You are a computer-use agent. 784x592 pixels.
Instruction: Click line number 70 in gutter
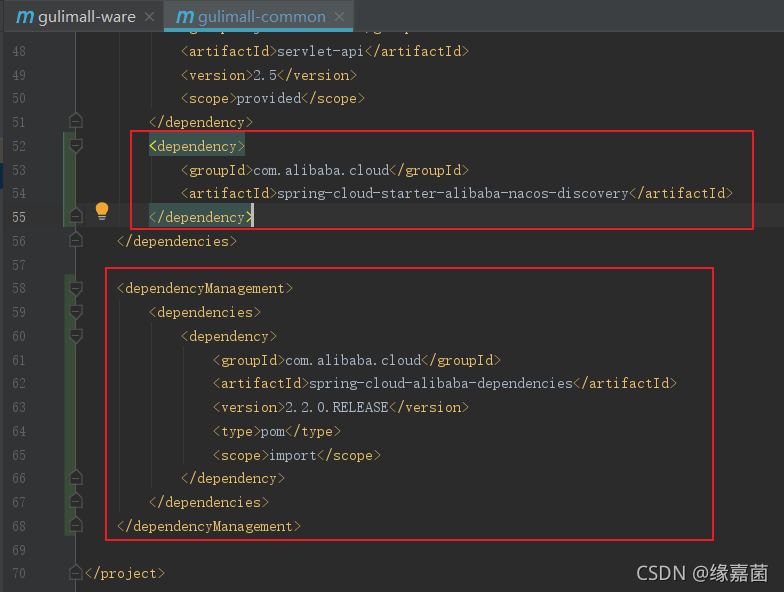pyautogui.click(x=19, y=573)
